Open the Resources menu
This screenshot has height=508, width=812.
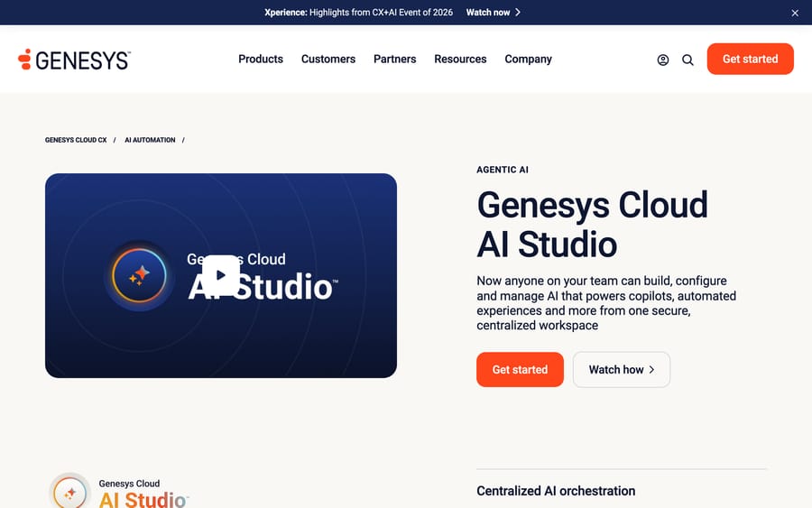point(460,59)
